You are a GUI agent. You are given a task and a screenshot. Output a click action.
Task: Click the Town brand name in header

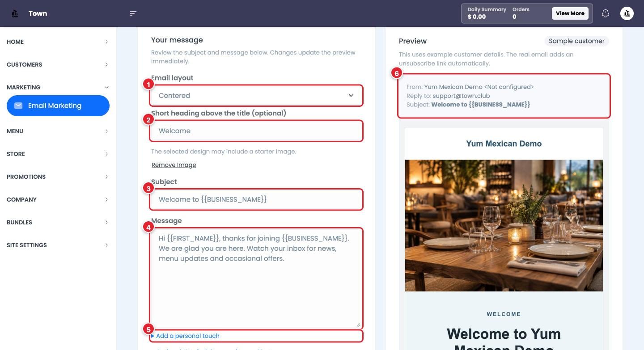pyautogui.click(x=38, y=13)
